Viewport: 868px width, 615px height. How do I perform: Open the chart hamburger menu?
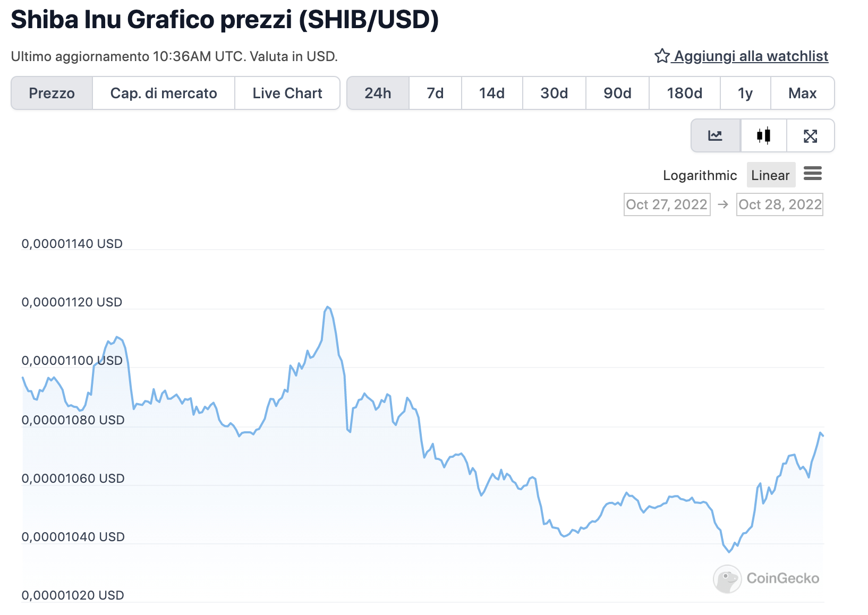coord(812,173)
